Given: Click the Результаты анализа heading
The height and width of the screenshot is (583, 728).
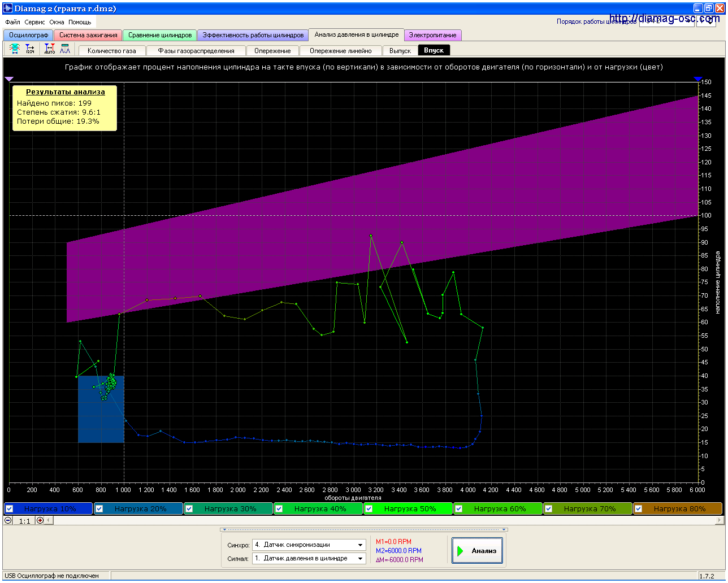Looking at the screenshot, I should point(65,92).
